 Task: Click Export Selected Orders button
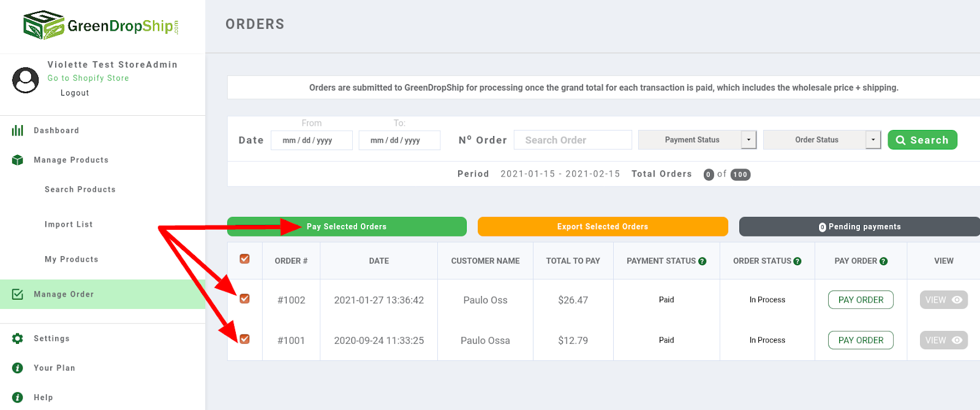[x=603, y=226]
